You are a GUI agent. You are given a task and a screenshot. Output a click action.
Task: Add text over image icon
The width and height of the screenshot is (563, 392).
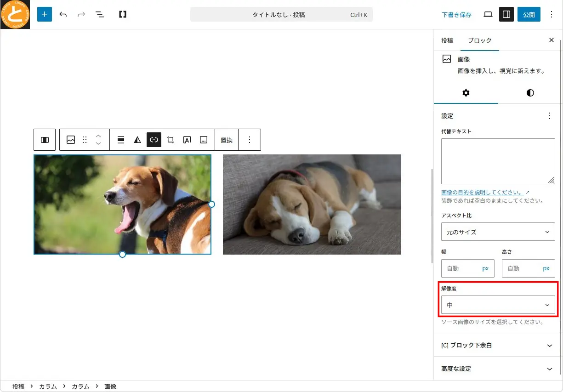point(187,140)
